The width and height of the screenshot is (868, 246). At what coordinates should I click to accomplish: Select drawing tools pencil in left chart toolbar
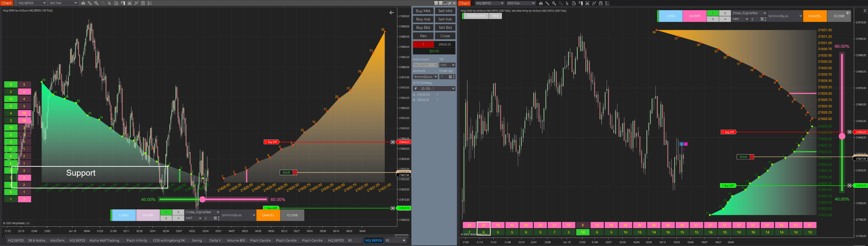pyautogui.click(x=90, y=3)
